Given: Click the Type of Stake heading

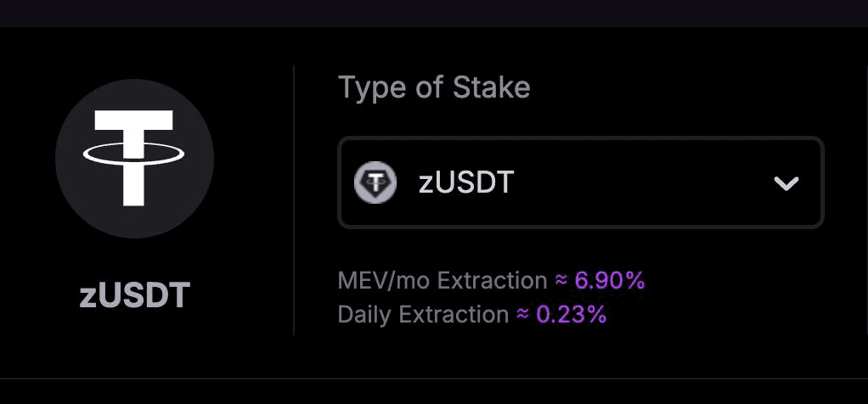Looking at the screenshot, I should tap(434, 87).
